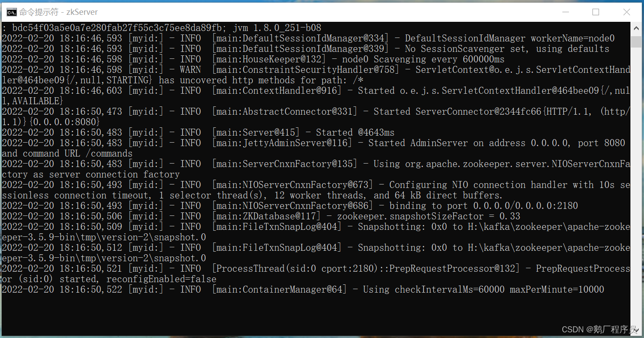The image size is (644, 338).
Task: Click 'and command URL /commands' text
Action: click(67, 154)
